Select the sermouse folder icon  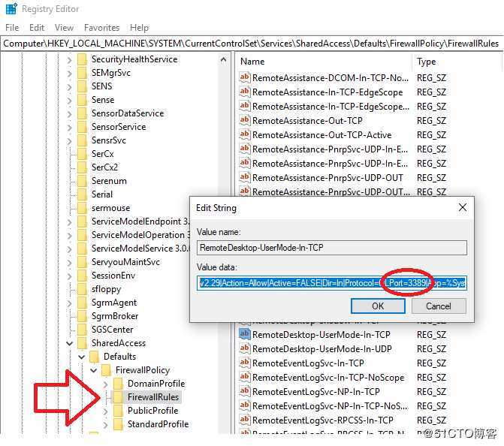click(83, 208)
